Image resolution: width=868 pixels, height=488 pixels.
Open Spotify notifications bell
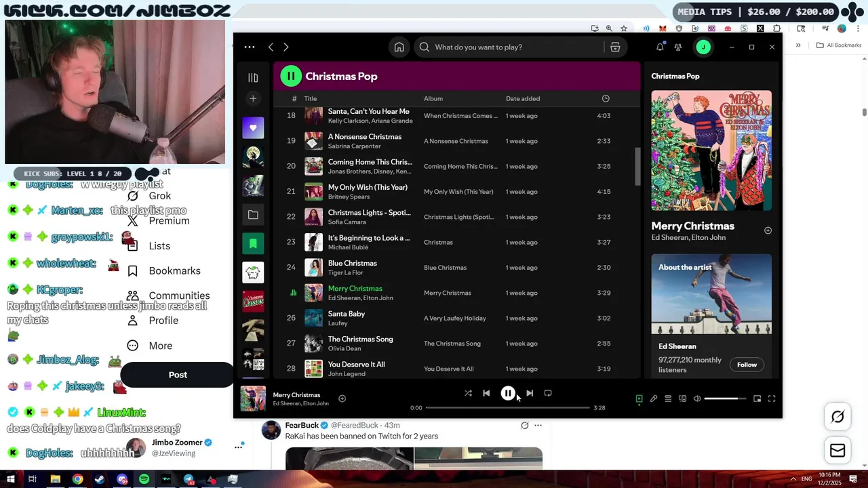[660, 47]
